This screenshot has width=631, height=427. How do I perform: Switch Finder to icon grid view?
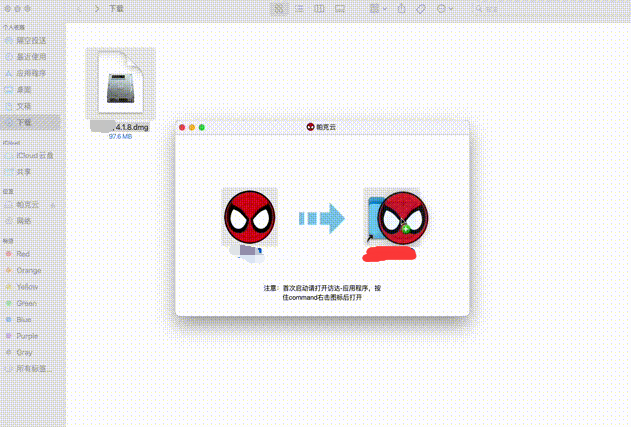279,8
